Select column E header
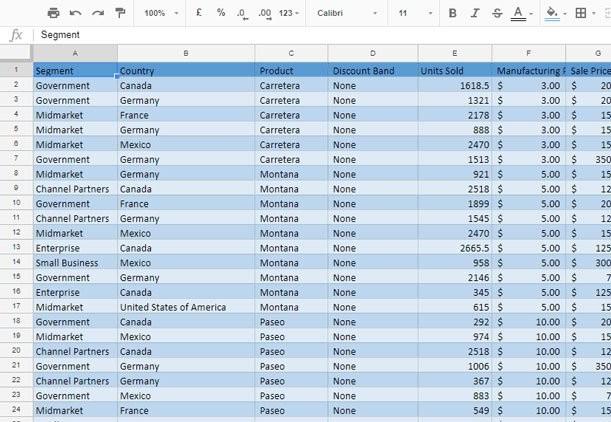Viewport: 611px width, 422px height. 455,53
